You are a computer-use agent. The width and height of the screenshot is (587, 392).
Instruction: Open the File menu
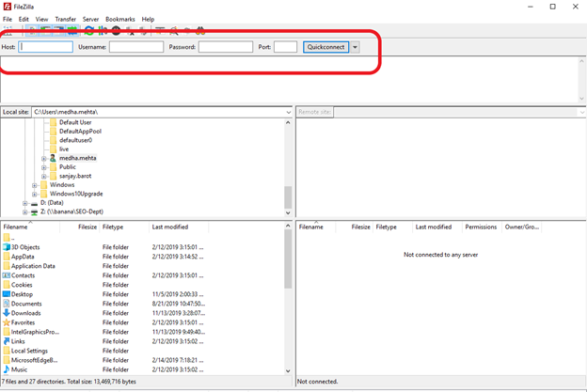click(8, 19)
